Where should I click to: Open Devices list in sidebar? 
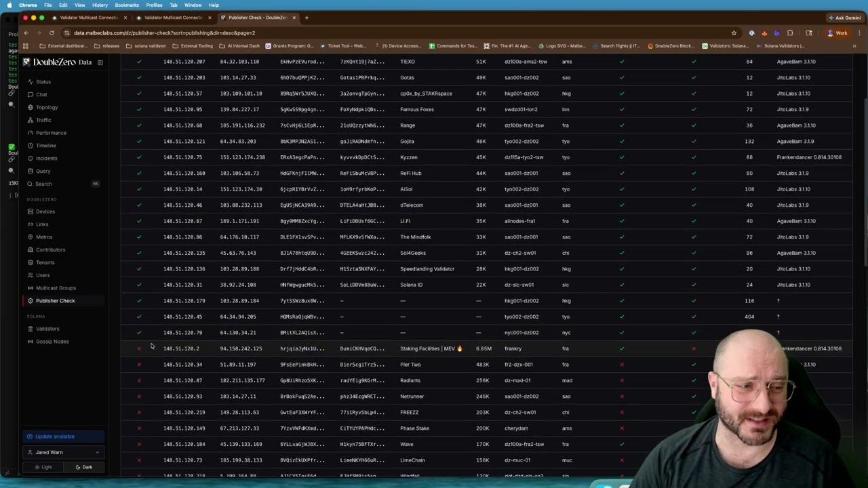tap(45, 211)
